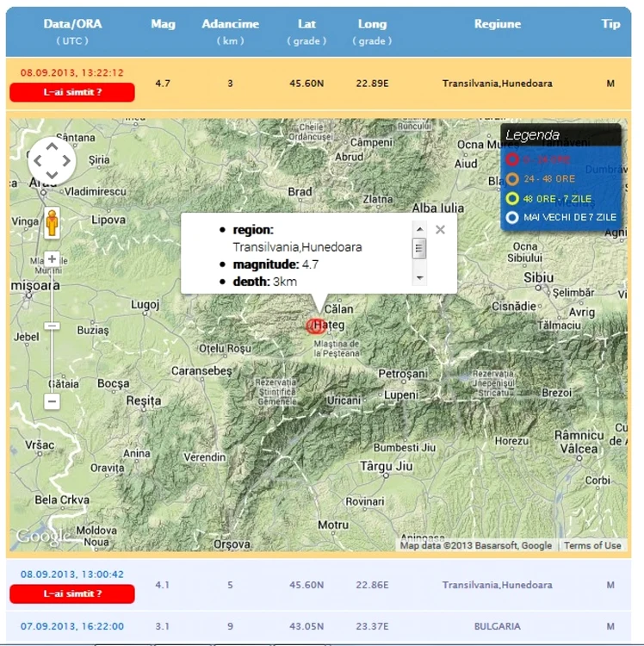This screenshot has width=644, height=646.
Task: Click the info popup scroll down arrow
Action: (x=419, y=277)
